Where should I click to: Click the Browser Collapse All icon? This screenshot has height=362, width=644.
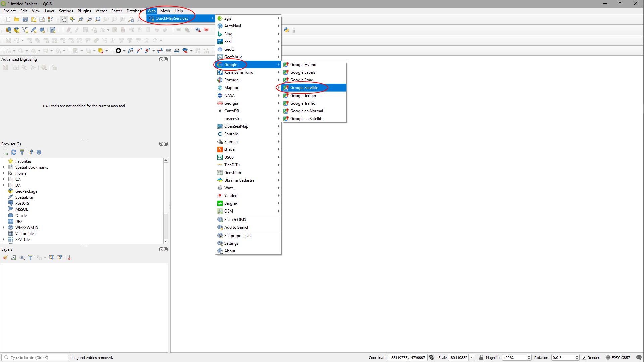coord(31,152)
